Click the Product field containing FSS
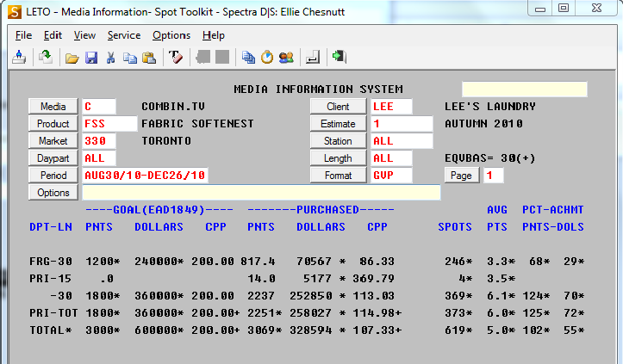This screenshot has width=623, height=364. pyautogui.click(x=109, y=123)
